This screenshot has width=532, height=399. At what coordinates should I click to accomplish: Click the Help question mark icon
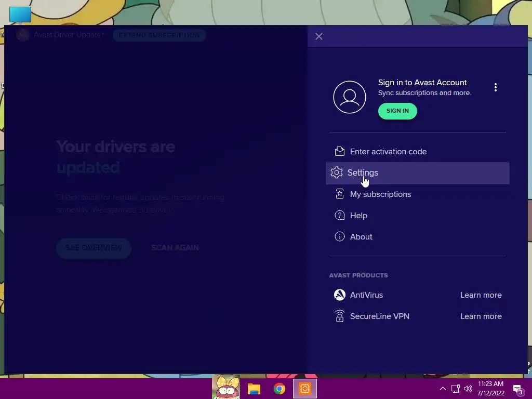340,215
